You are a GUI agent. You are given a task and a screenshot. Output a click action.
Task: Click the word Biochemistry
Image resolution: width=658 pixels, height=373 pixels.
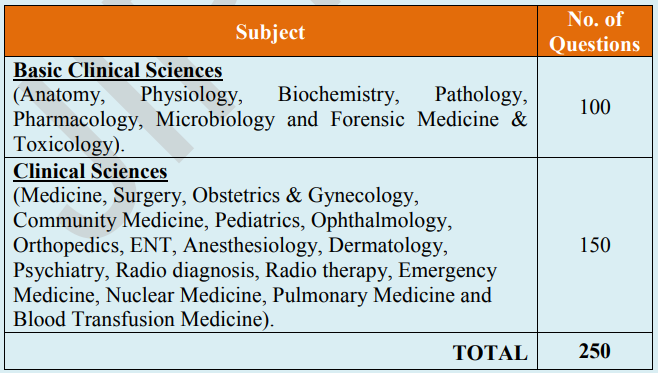click(336, 95)
